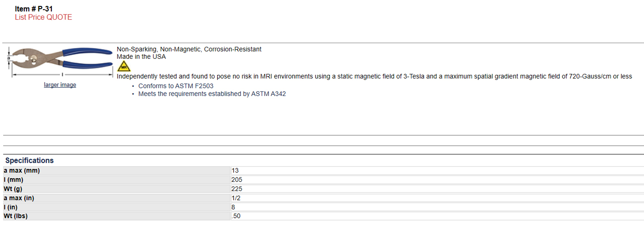The width and height of the screenshot is (644, 231).
Task: Click the Non-Sparking, Non-Magnetic description line
Action: pos(189,49)
